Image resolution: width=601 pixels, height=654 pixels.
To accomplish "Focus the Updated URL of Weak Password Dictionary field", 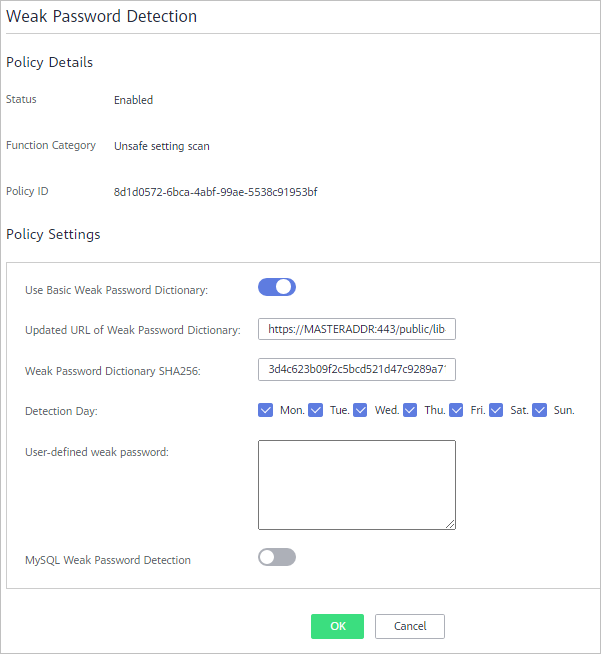I will (x=357, y=329).
